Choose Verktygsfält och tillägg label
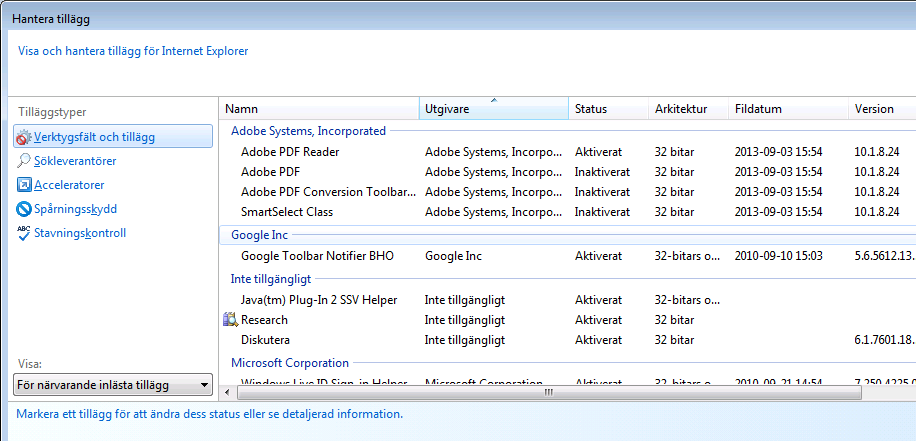Screen dimensions: 916x441 click(x=94, y=137)
